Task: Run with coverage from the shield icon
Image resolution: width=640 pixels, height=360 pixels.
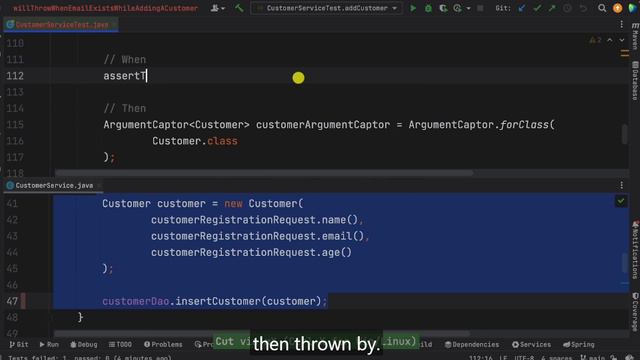Action: point(443,8)
